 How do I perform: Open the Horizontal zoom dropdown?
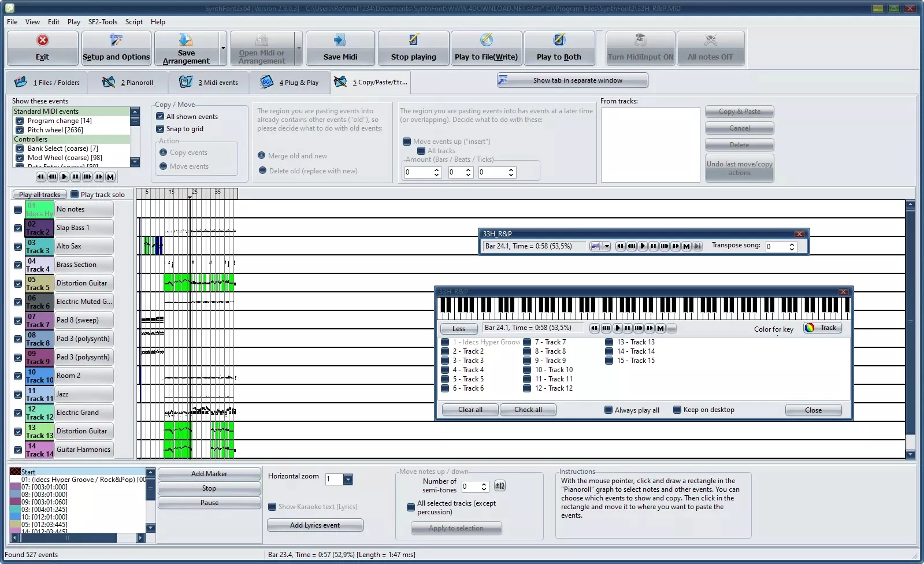[x=348, y=480]
